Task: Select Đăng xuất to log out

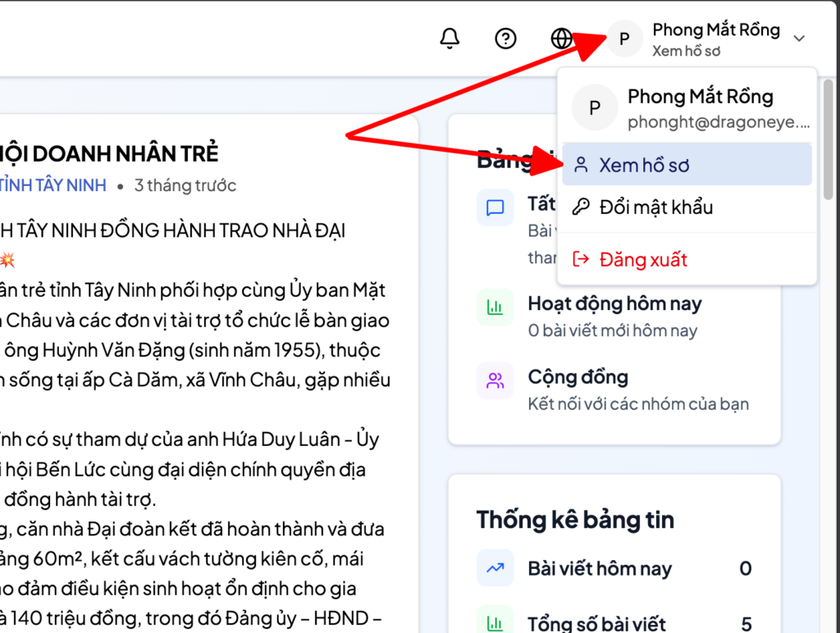Action: coord(643,260)
